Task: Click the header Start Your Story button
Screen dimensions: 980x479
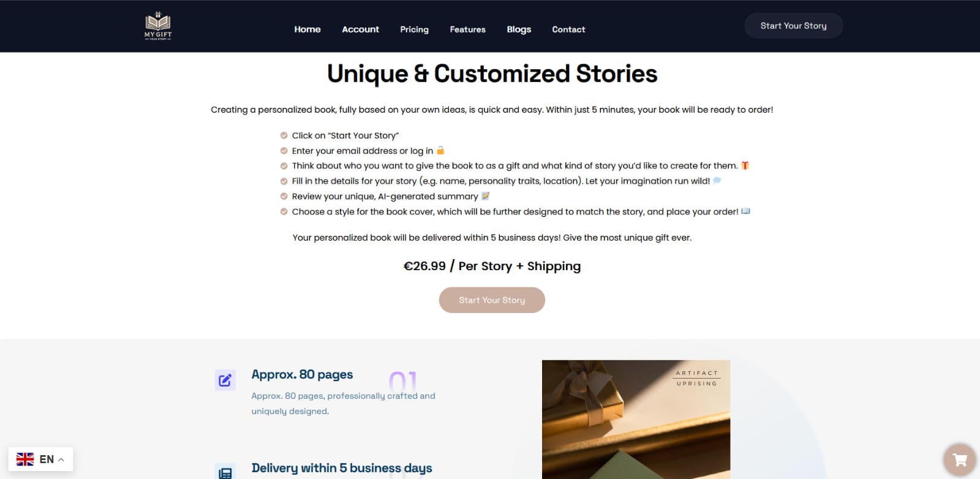Action: coord(794,26)
